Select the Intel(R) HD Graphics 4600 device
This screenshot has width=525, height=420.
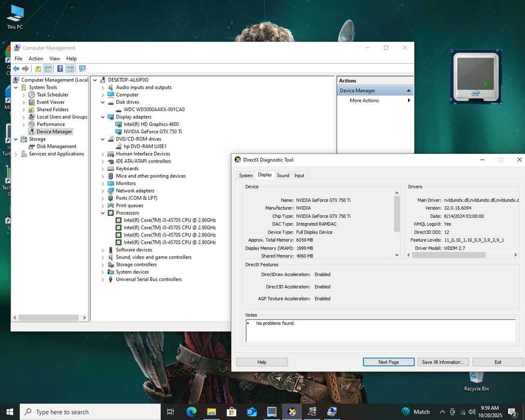click(x=151, y=124)
